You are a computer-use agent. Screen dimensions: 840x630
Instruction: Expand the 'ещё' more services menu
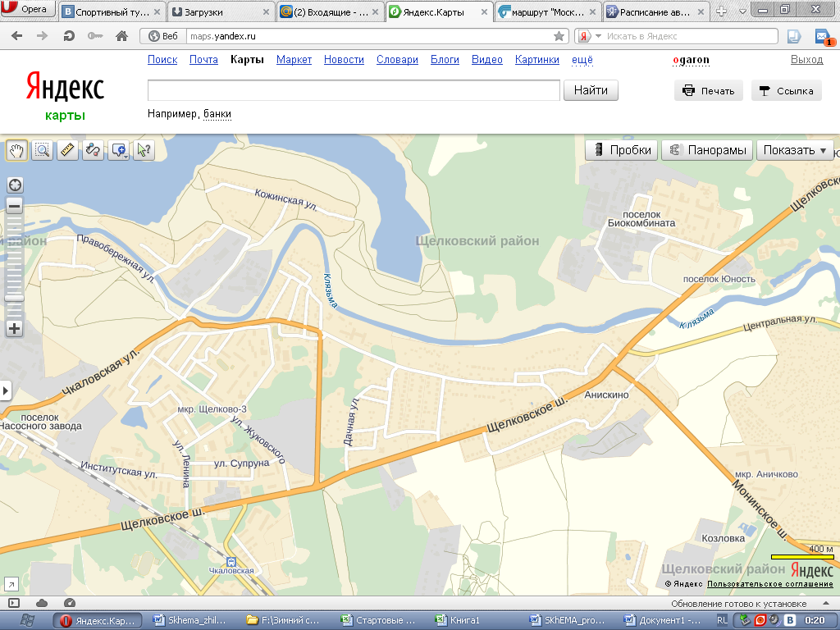click(x=582, y=59)
